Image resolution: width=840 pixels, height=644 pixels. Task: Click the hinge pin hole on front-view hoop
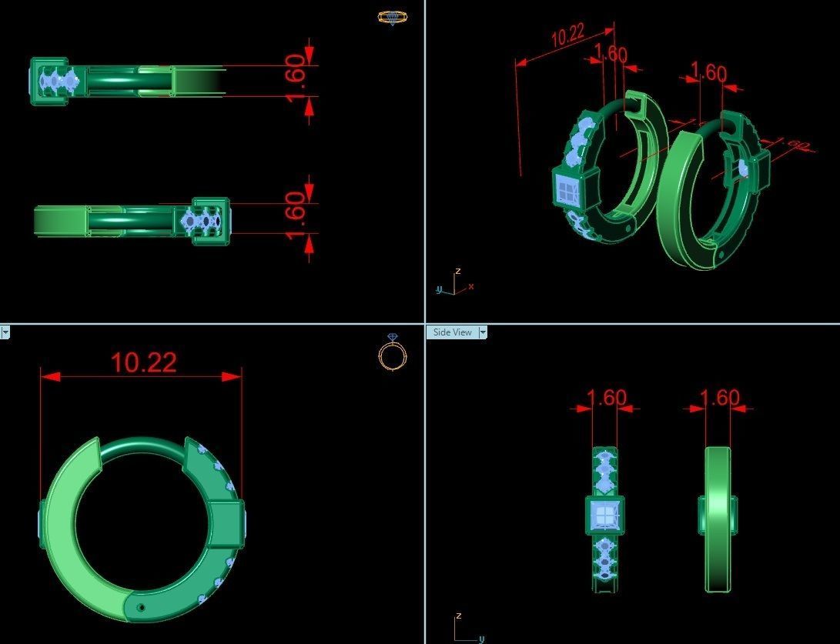142,608
